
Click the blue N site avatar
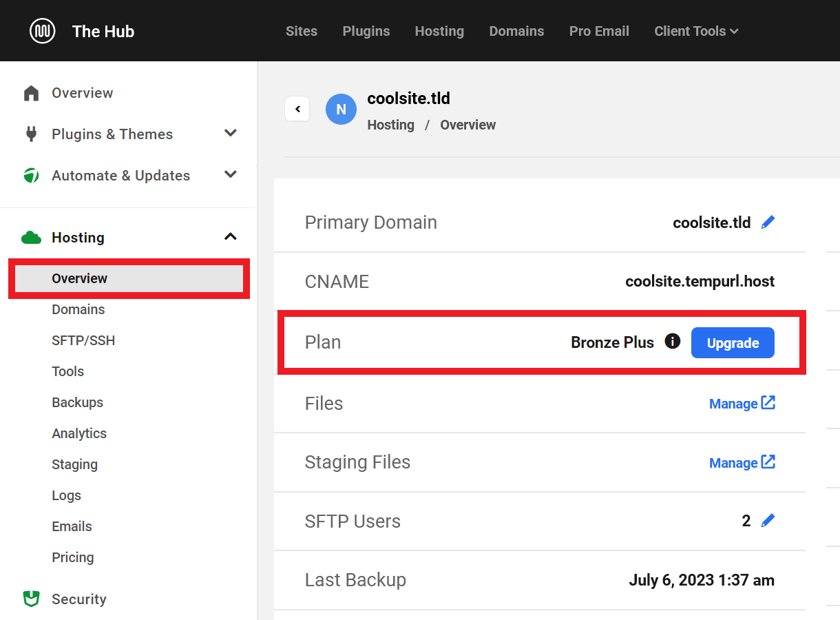click(x=341, y=110)
